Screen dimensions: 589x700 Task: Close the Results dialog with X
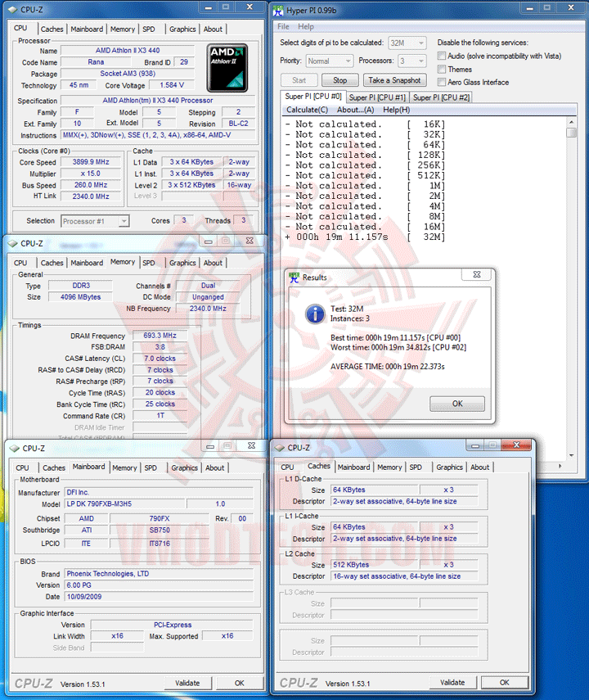[477, 274]
